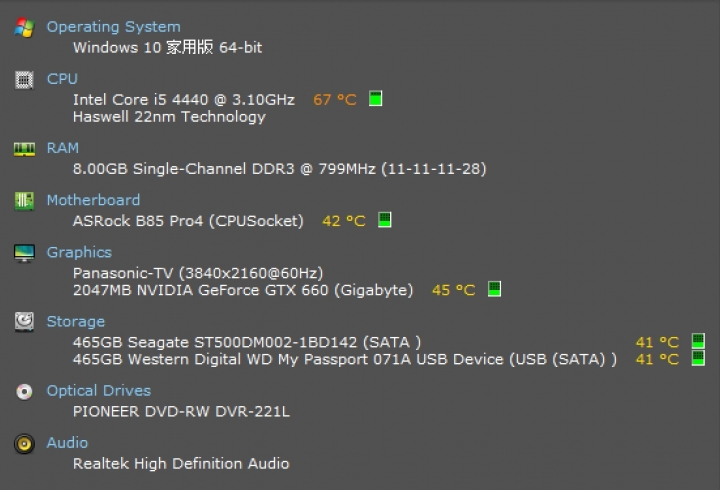Image resolution: width=720 pixels, height=490 pixels.
Task: Click the CPU temperature indicator next to 67 °C
Action: [375, 98]
